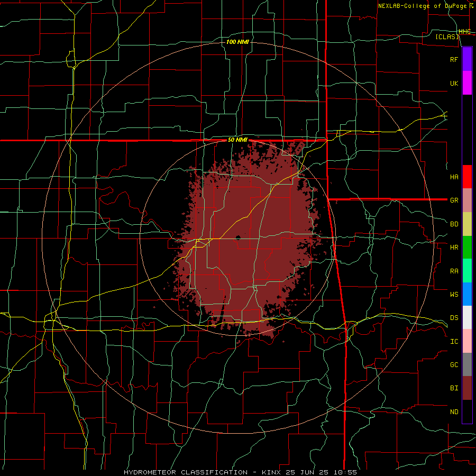Click the white DS legend swatch
The height and width of the screenshot is (476, 476).
467,317
